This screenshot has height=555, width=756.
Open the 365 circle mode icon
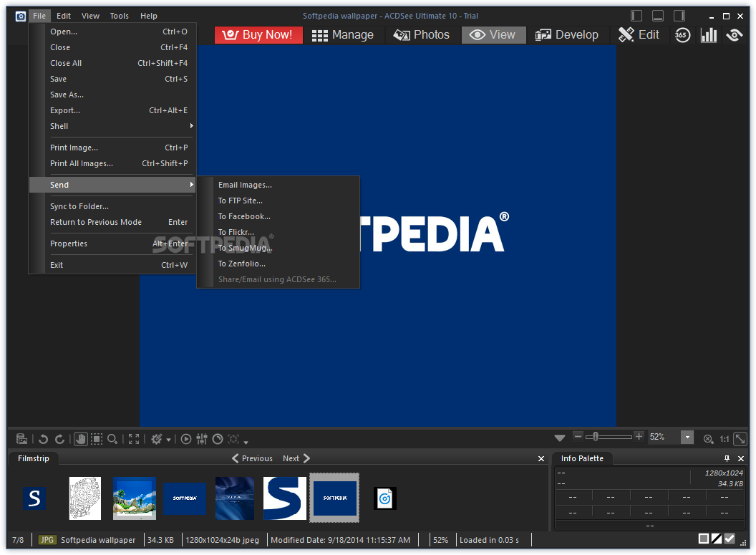click(x=682, y=34)
